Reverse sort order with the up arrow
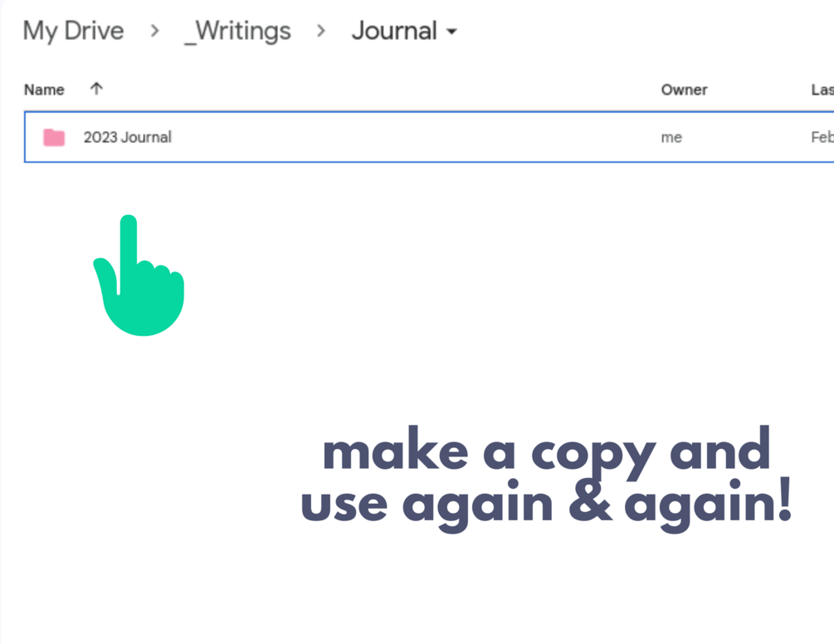This screenshot has width=834, height=644. 96,89
